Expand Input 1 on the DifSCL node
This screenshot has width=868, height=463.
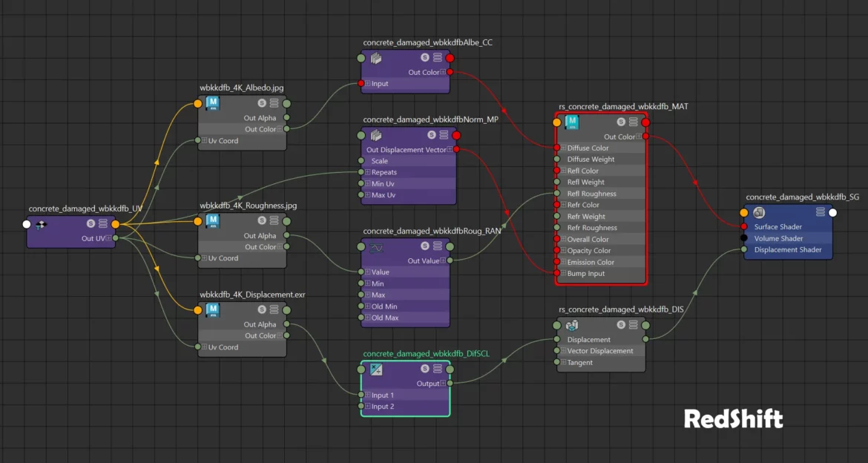(x=367, y=395)
